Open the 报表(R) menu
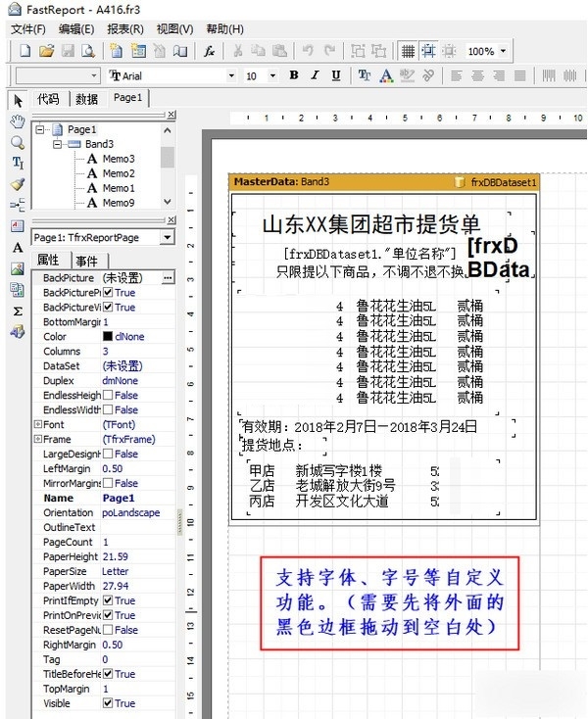The image size is (588, 719). pos(124,29)
